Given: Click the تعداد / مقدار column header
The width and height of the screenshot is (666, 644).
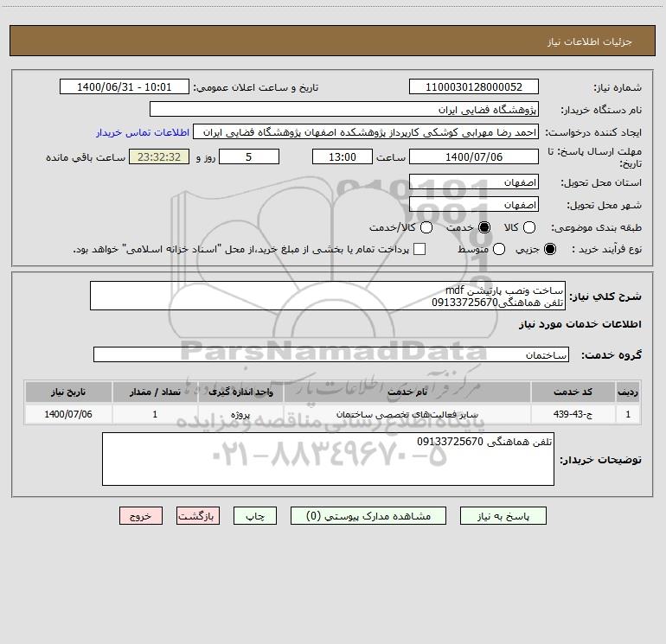Looking at the screenshot, I should click(x=155, y=392).
